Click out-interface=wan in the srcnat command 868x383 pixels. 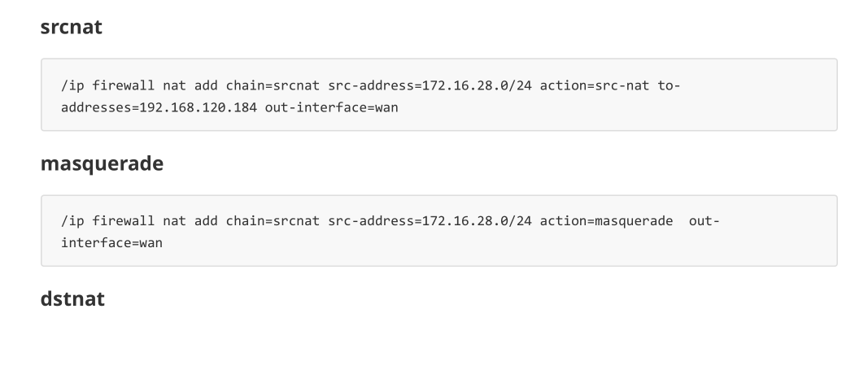click(x=332, y=107)
